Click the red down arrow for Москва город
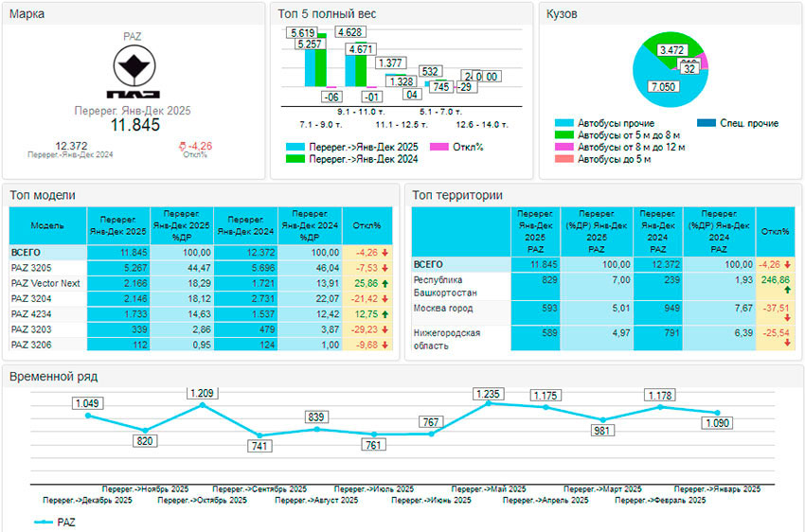Screen dimensions: 805x532 [x=786, y=319]
